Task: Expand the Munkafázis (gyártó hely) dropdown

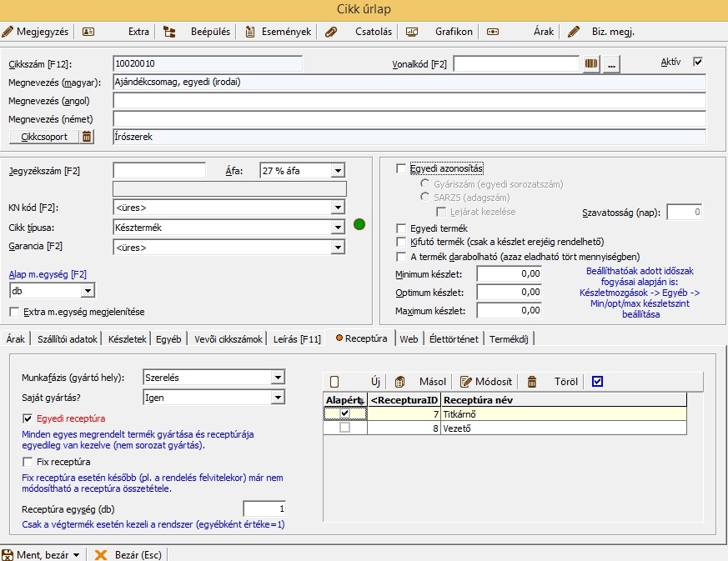Action: pyautogui.click(x=278, y=378)
